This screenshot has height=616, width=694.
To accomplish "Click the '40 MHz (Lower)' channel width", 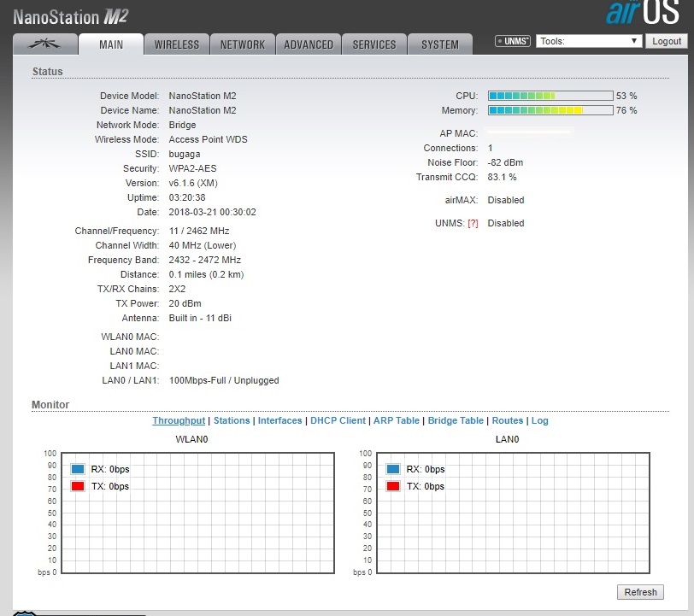I will [203, 245].
